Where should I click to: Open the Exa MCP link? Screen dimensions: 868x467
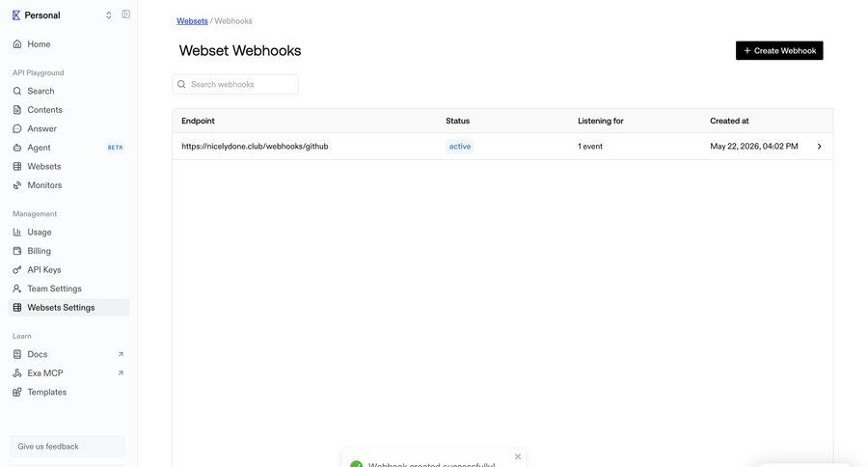68,372
